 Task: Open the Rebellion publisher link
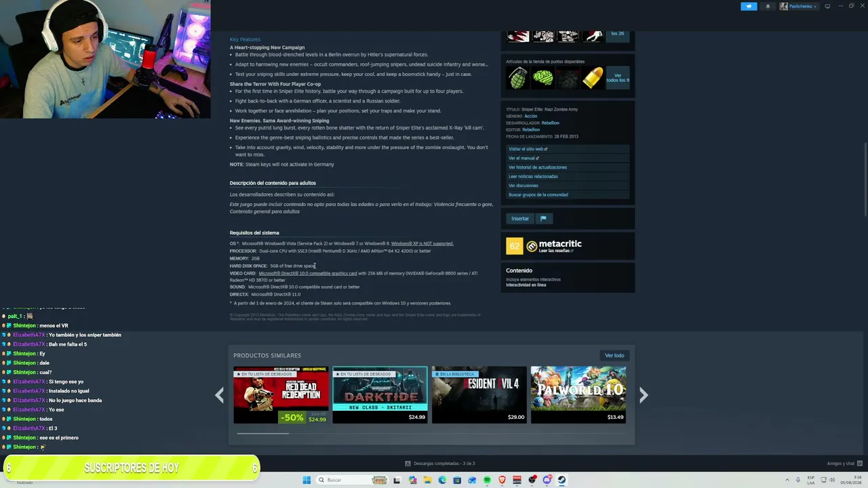531,129
